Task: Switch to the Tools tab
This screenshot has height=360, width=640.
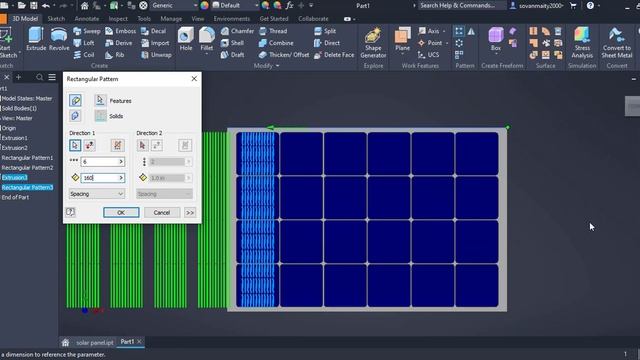Action: pyautogui.click(x=144, y=19)
